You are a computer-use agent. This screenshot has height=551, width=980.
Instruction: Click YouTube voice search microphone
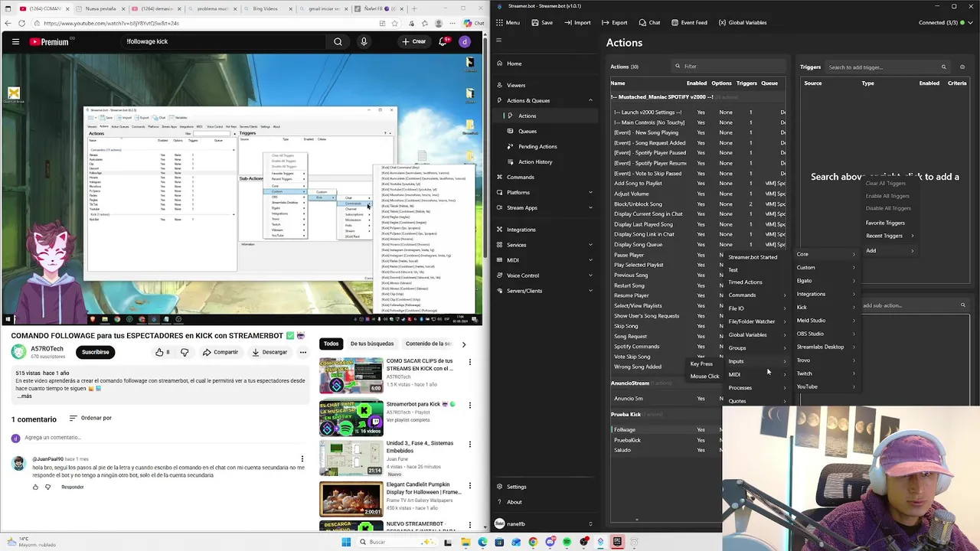[364, 41]
